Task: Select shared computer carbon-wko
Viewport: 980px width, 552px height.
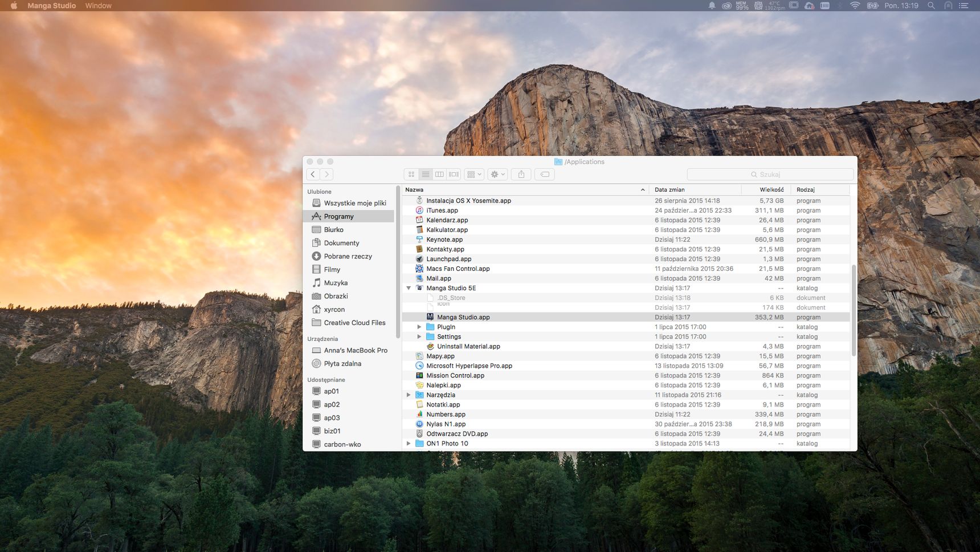Action: point(349,445)
